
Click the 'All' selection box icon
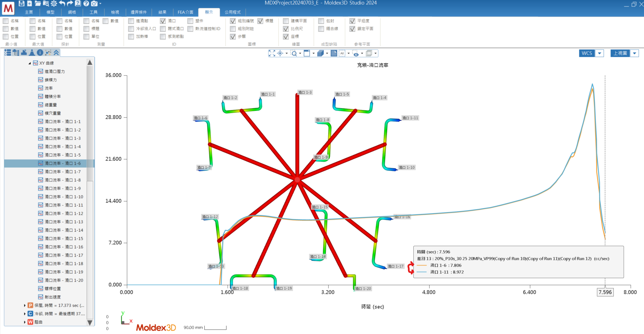click(342, 53)
